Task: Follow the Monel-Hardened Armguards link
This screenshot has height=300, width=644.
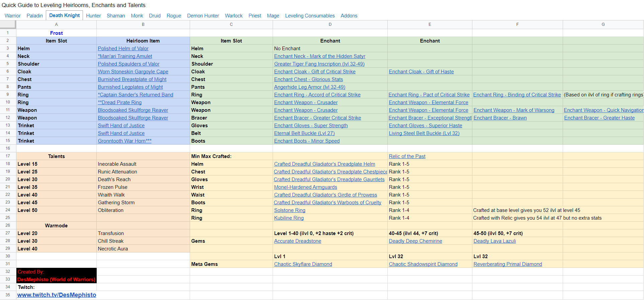Action: (305, 187)
